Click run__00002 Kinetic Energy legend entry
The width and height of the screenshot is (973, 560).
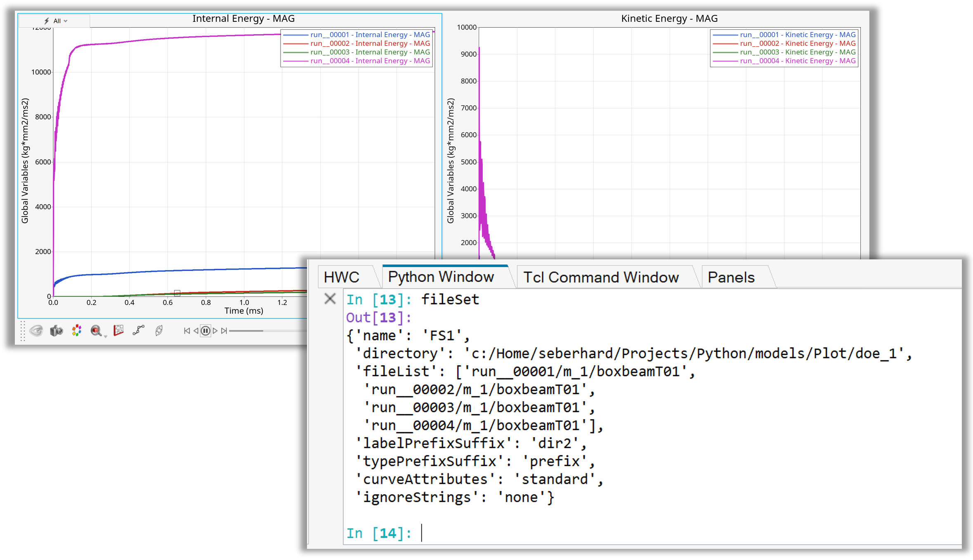click(x=784, y=43)
